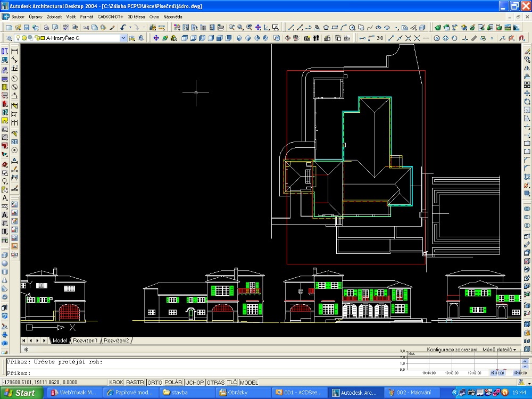Click the Windows Start button

(22, 393)
